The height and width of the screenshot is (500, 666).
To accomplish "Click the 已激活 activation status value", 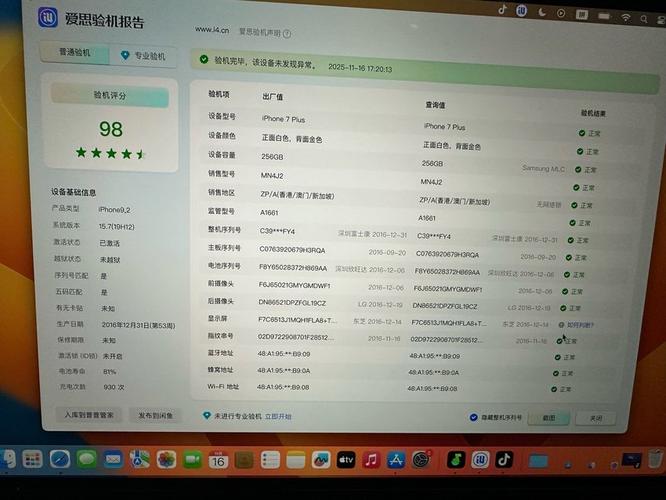I will pyautogui.click(x=110, y=243).
